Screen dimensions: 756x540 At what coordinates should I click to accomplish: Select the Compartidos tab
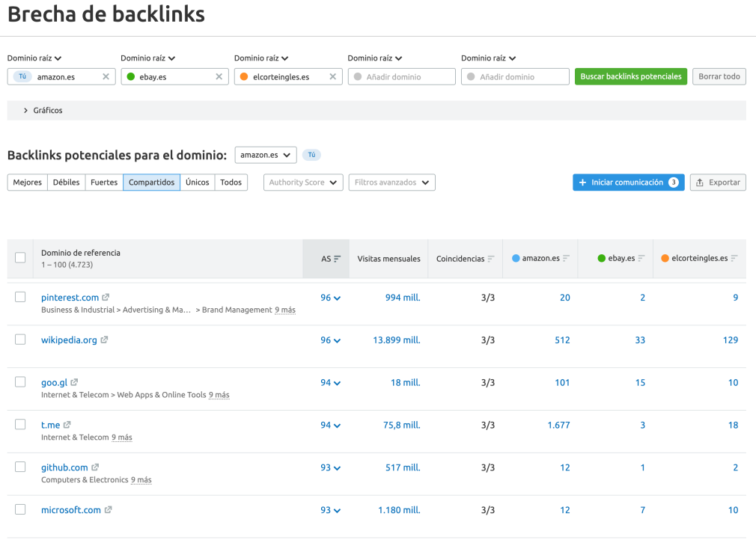151,182
